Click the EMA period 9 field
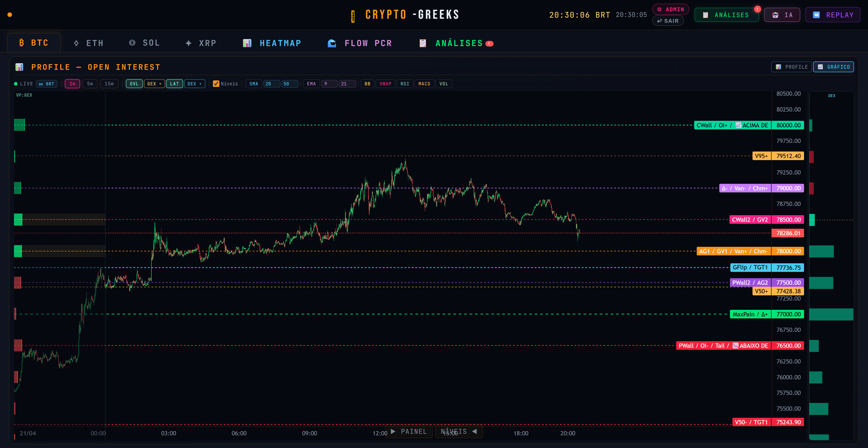Viewport: 868px width, 448px height. (x=329, y=84)
